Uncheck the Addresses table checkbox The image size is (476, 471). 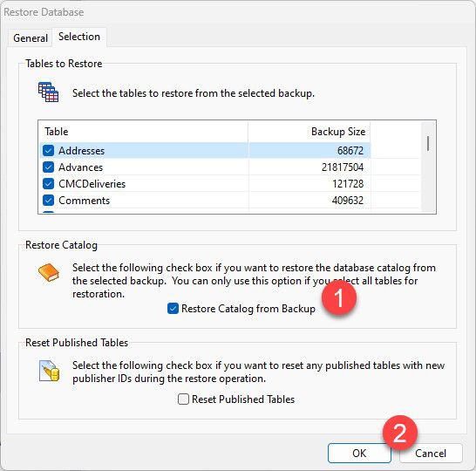click(x=48, y=151)
